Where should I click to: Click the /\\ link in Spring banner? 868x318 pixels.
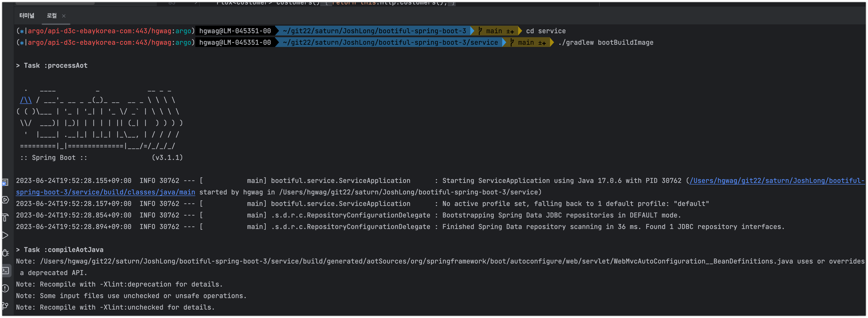[x=26, y=100]
